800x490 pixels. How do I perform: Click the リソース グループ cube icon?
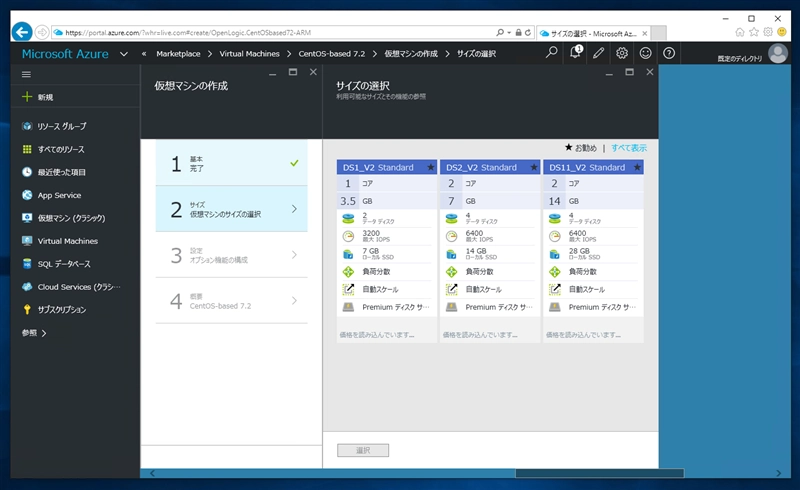pyautogui.click(x=27, y=126)
